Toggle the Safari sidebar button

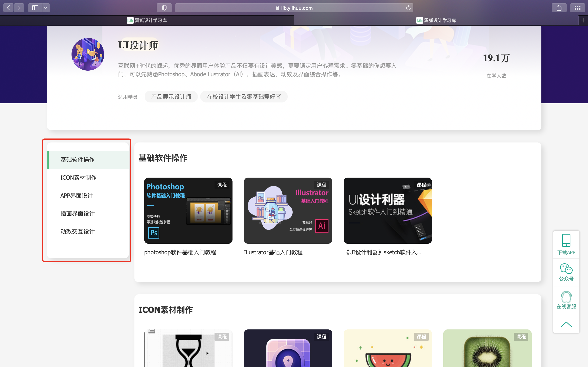[x=35, y=8]
